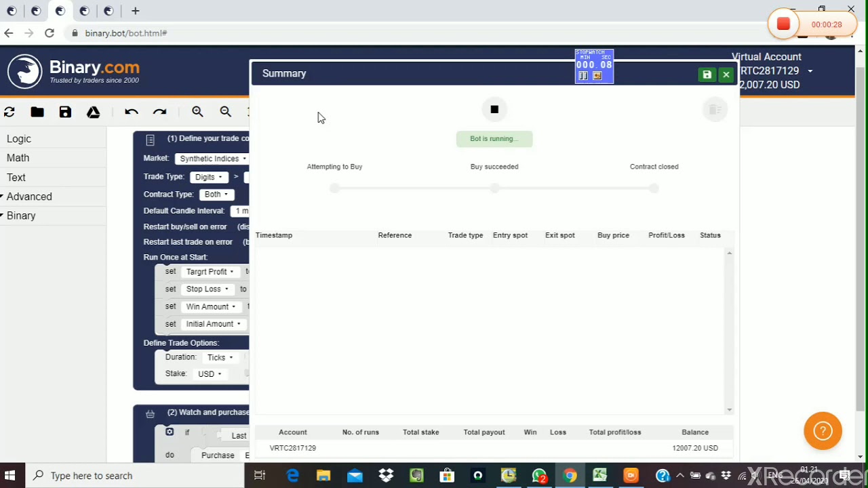Image resolution: width=868 pixels, height=488 pixels.
Task: Click the Purchase block in the do row
Action: coord(218,455)
